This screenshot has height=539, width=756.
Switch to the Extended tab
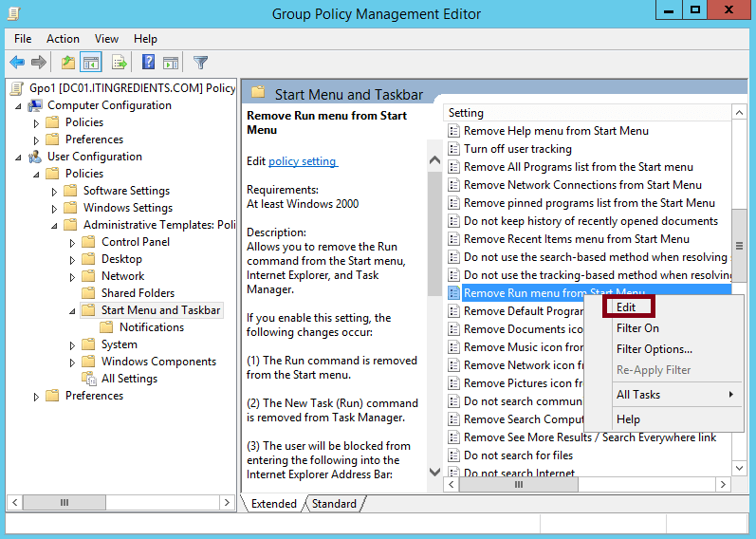click(x=274, y=504)
